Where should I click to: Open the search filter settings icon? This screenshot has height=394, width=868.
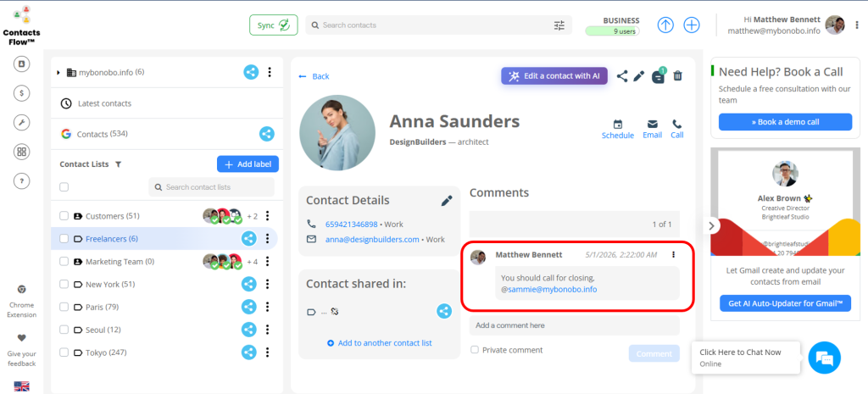559,25
